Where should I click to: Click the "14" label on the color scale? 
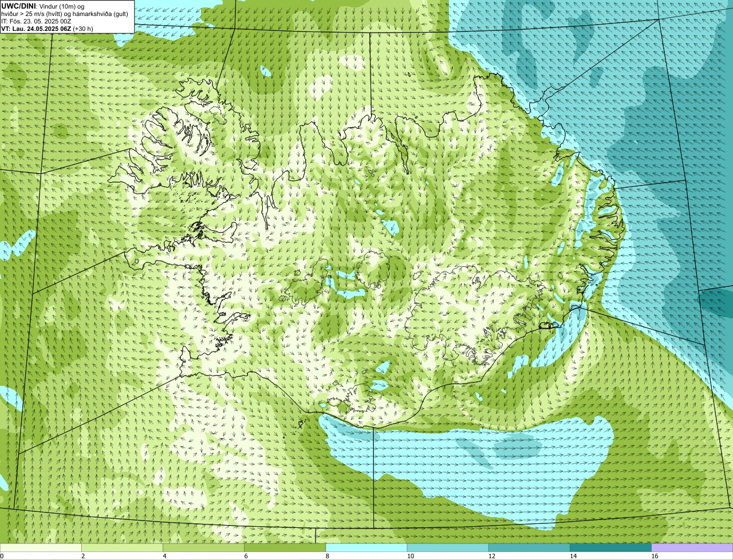click(573, 556)
